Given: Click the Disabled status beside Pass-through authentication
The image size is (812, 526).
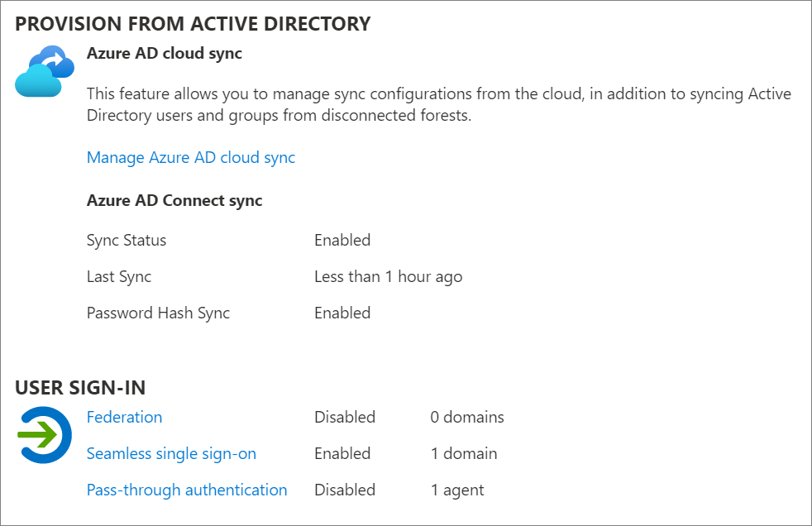Looking at the screenshot, I should pos(345,490).
